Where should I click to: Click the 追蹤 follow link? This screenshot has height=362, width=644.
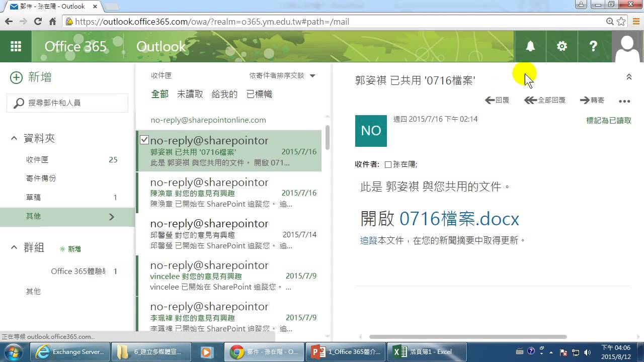pos(369,240)
